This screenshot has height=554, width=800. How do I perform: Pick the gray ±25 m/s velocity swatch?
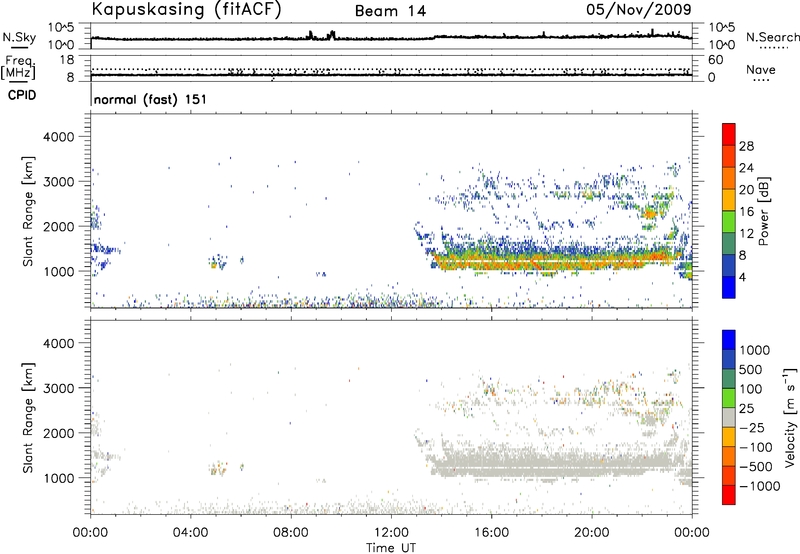click(729, 418)
